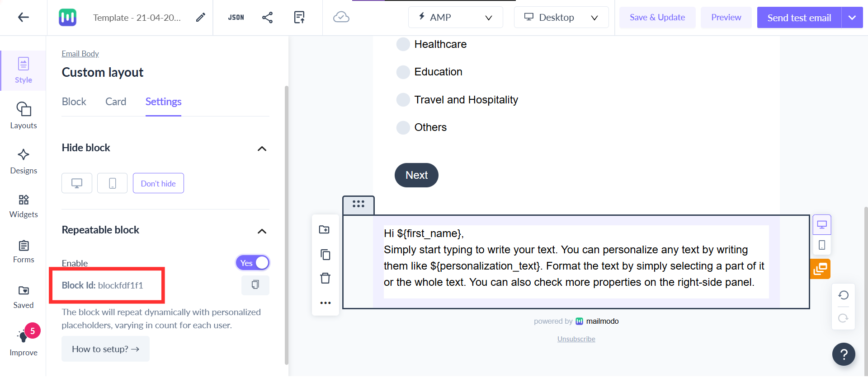The height and width of the screenshot is (377, 868).
Task: Open the Widgets sidebar panel
Action: (23, 206)
